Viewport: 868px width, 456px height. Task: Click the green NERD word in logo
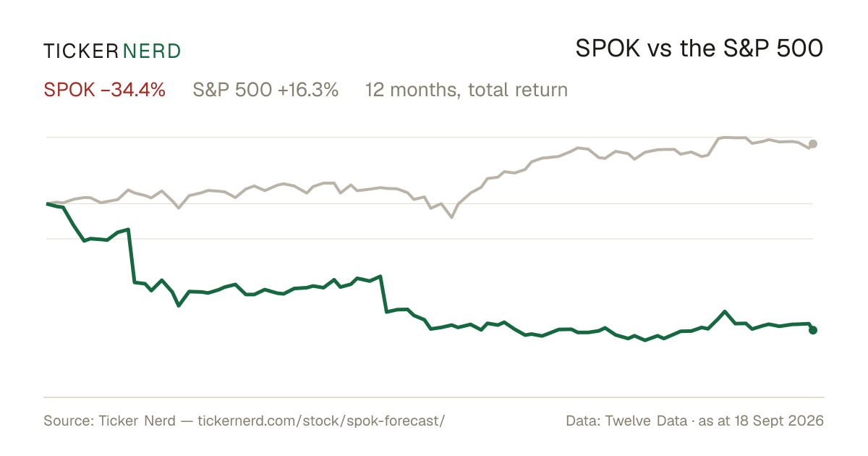click(x=152, y=51)
